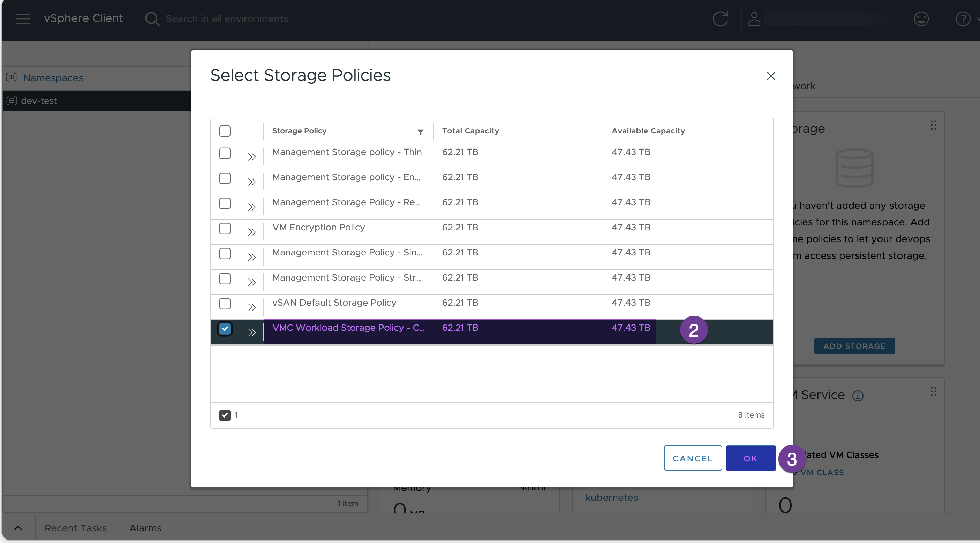Expand VMC Workload Storage Policy details
This screenshot has width=980, height=543.
(x=251, y=332)
